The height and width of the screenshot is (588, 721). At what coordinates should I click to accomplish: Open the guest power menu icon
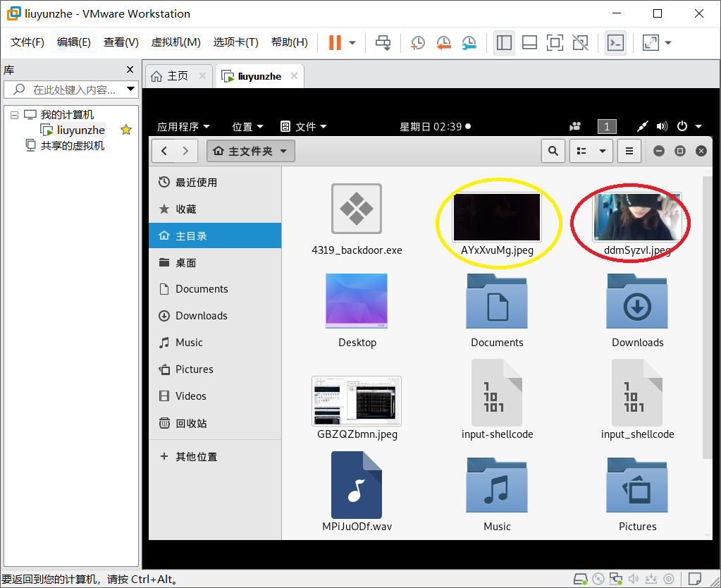(x=682, y=126)
